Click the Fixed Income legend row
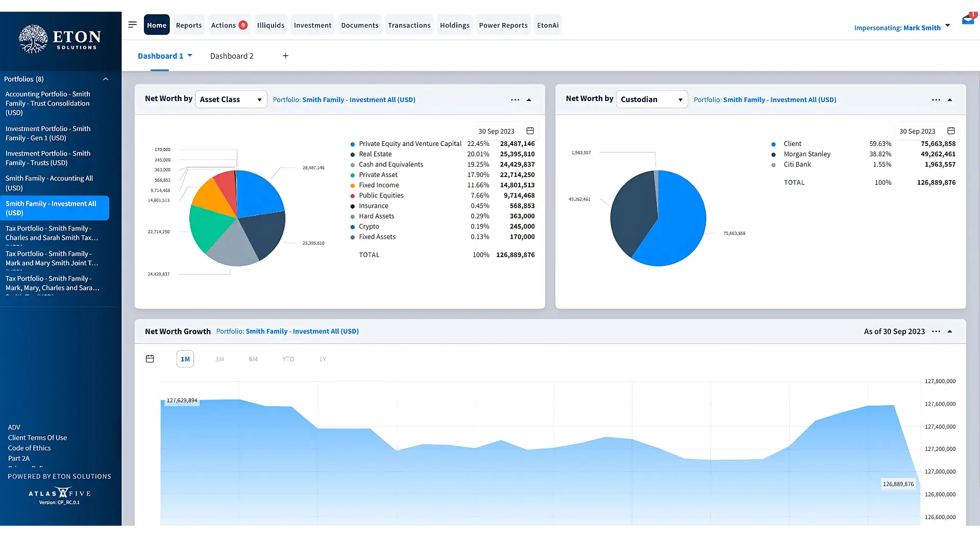 pyautogui.click(x=443, y=185)
